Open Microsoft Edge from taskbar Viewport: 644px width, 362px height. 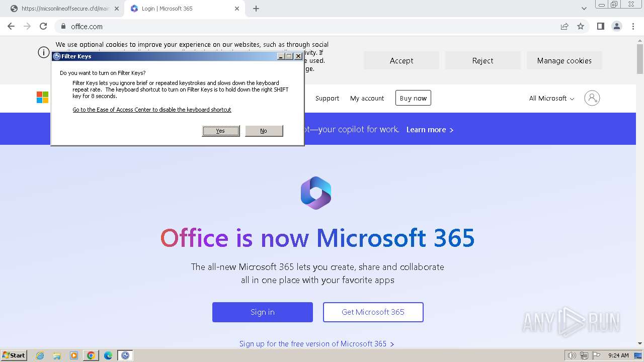tap(108, 355)
